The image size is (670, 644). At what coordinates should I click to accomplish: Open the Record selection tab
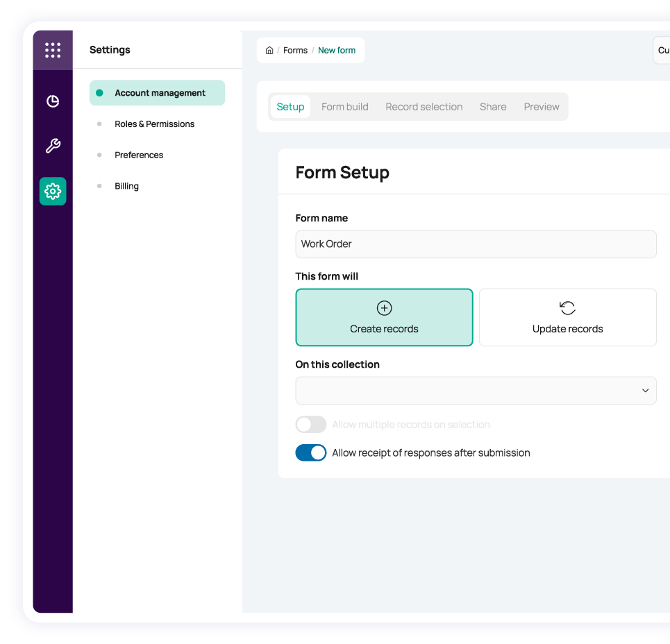(424, 107)
